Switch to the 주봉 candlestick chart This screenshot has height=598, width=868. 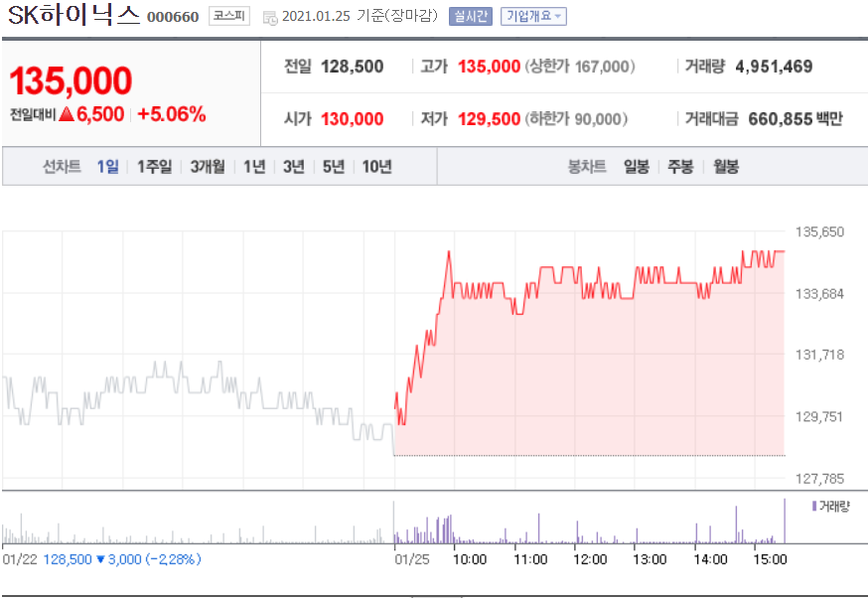(680, 166)
